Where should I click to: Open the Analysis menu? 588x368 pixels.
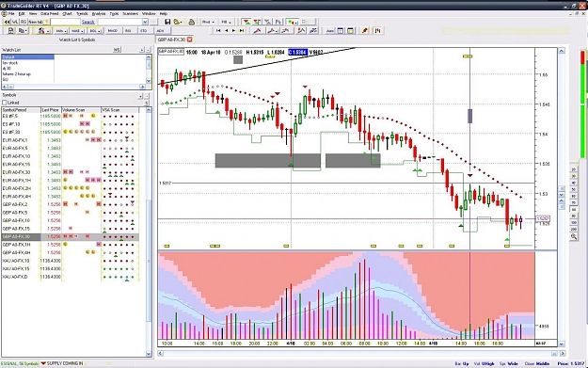pos(99,14)
